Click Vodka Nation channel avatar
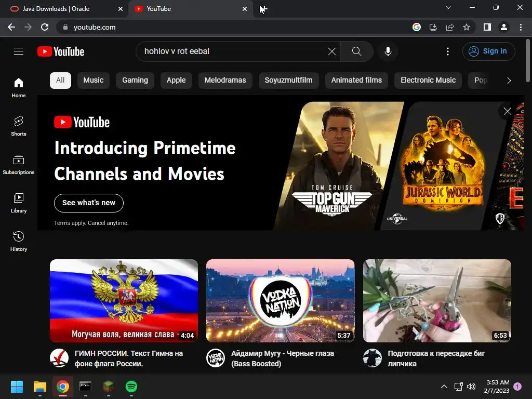The image size is (532, 399). [x=216, y=358]
